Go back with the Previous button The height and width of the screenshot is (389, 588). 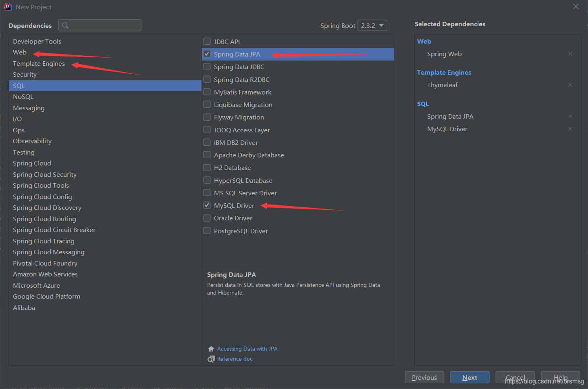424,377
